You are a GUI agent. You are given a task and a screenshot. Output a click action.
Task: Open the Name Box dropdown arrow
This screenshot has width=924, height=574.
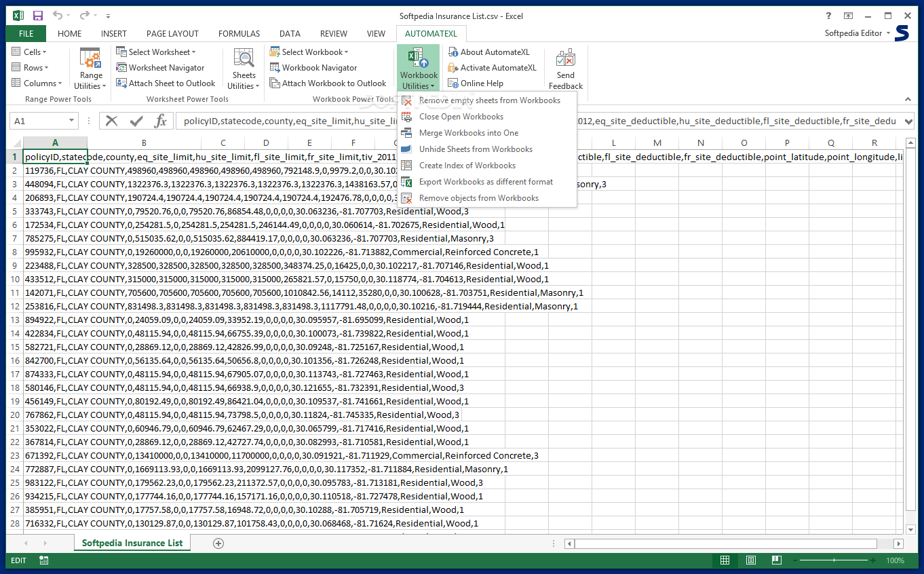pyautogui.click(x=71, y=121)
